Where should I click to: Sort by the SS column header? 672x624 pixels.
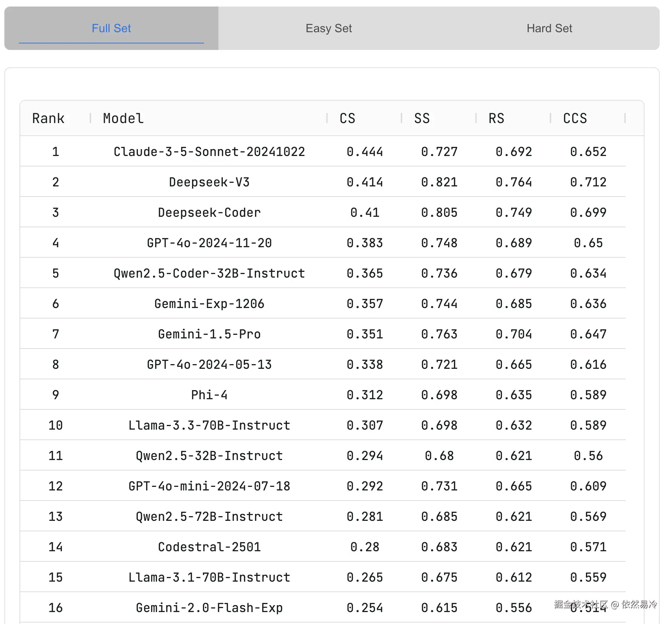pyautogui.click(x=422, y=118)
